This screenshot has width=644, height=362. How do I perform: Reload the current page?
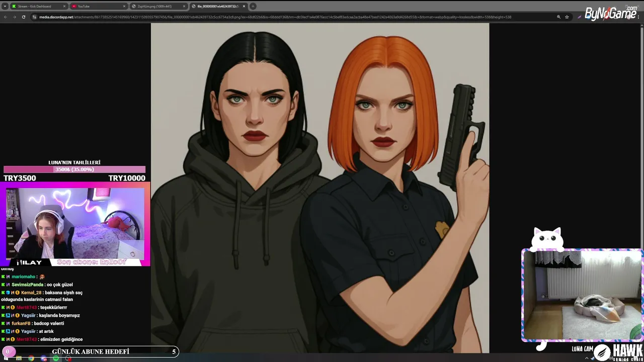coord(23,17)
